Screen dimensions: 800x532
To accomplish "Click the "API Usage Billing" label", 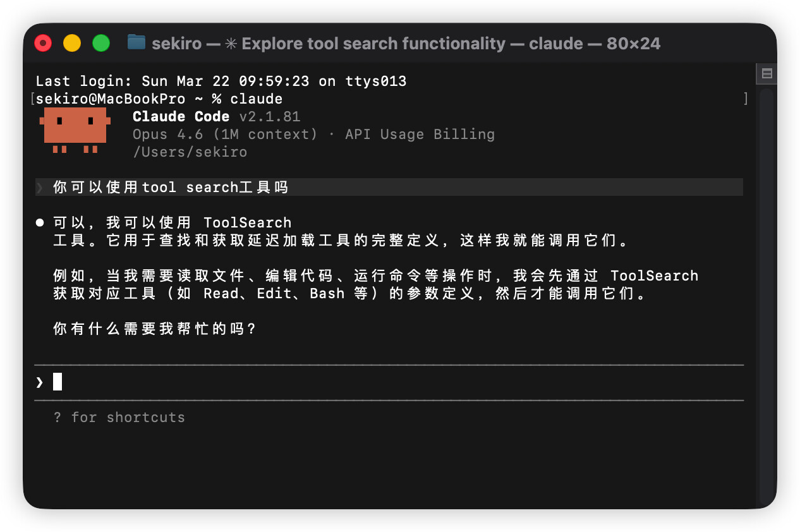I will pos(420,134).
